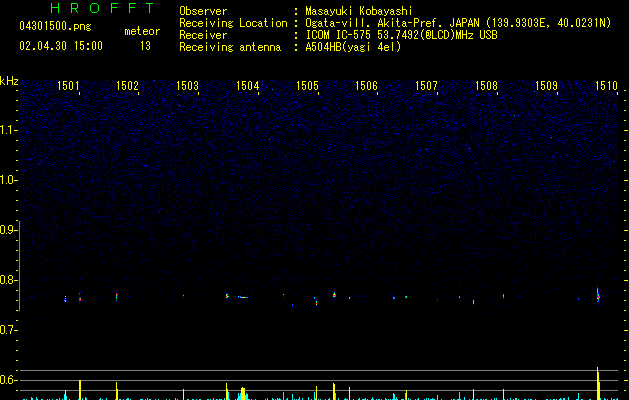This screenshot has width=629, height=400.
Task: Click the 1.0 kHz axis label
Action: [8, 180]
